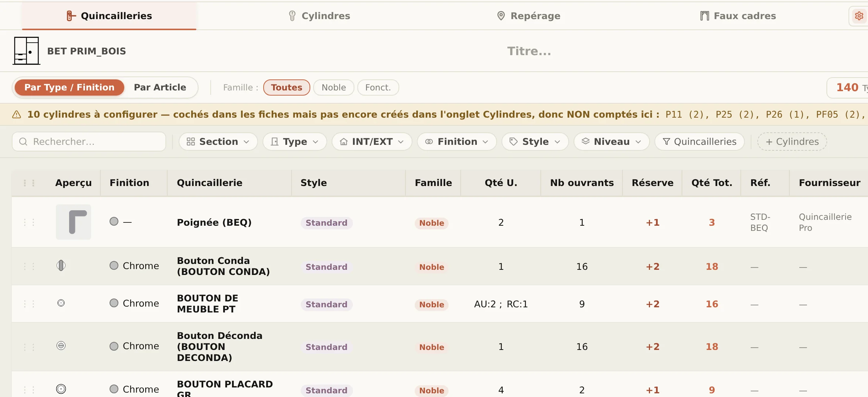Click the STD-BEQ reference cell
Image resolution: width=868 pixels, height=397 pixels.
tap(760, 222)
